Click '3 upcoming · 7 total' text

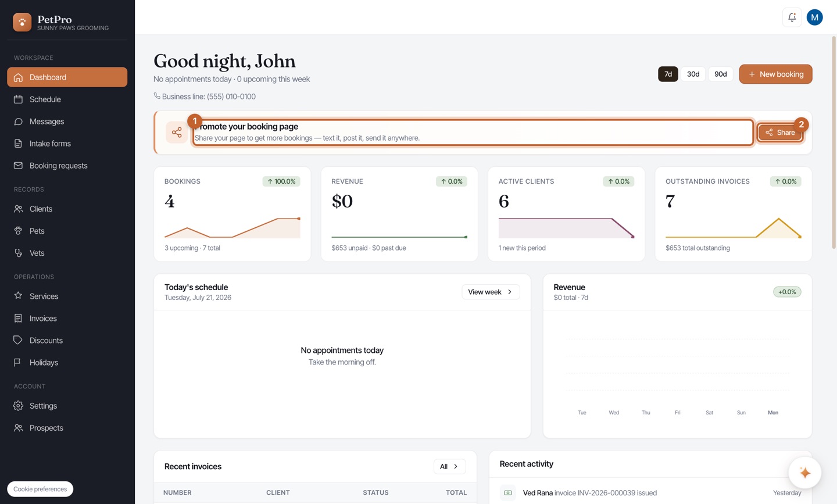pos(192,248)
